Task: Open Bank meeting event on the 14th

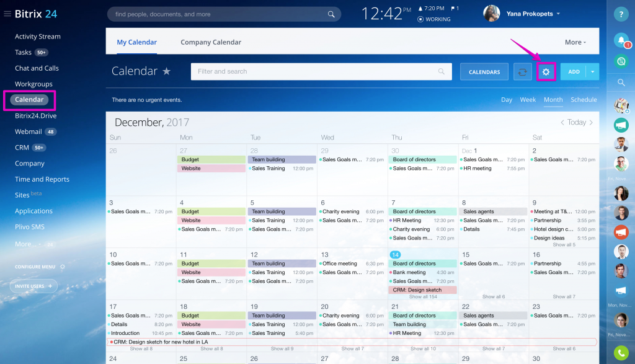Action: click(423, 272)
